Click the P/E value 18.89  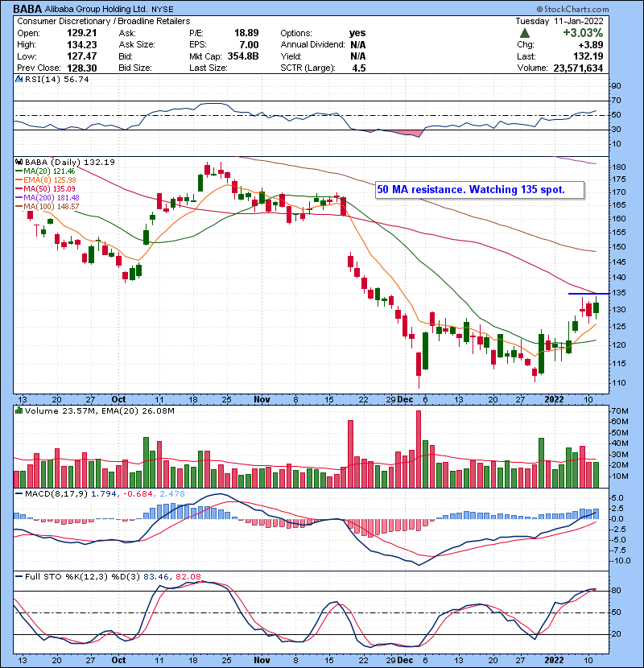pos(246,33)
